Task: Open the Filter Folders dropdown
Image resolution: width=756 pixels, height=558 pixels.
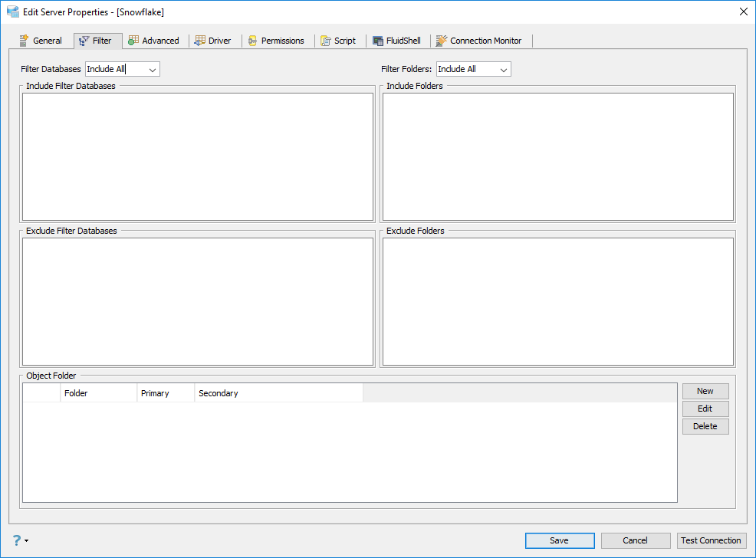Action: [503, 70]
